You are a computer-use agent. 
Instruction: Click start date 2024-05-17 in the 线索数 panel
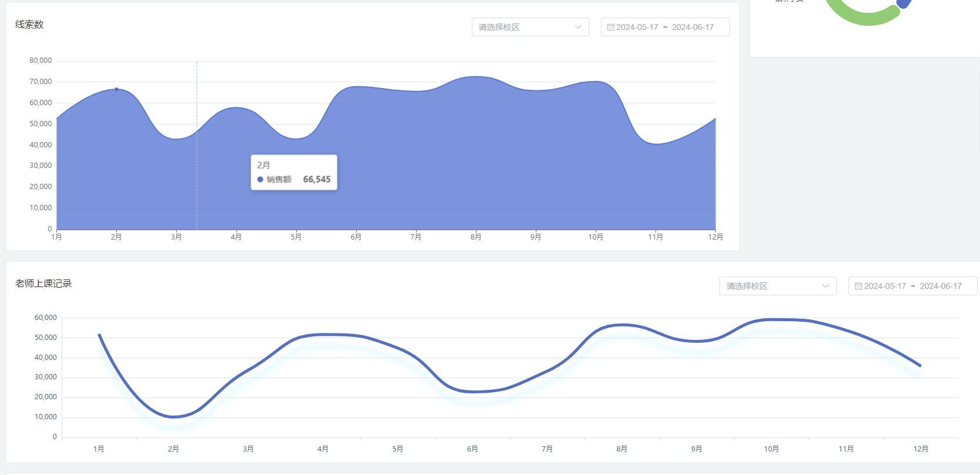coord(637,28)
